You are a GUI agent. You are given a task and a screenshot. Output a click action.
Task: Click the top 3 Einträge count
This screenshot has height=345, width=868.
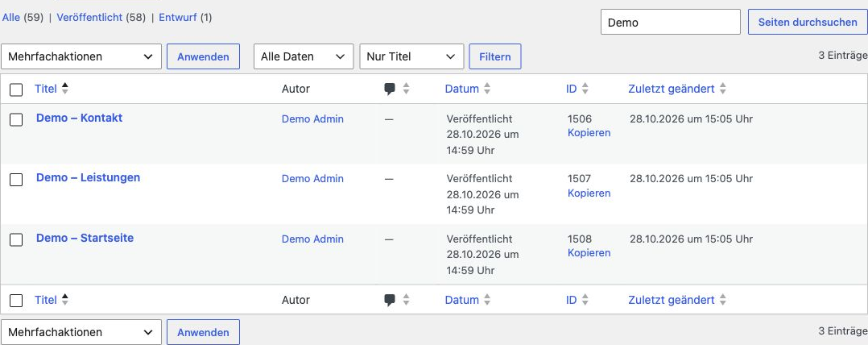[843, 56]
